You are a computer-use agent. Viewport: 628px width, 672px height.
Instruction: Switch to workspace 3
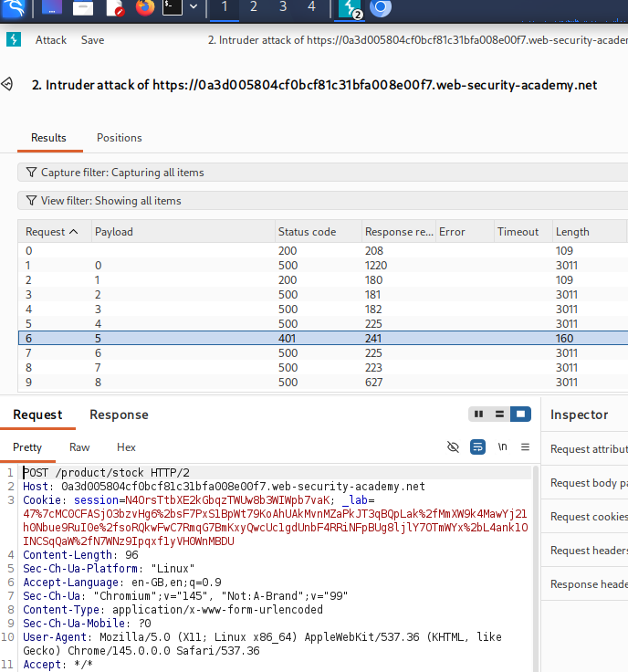[283, 7]
